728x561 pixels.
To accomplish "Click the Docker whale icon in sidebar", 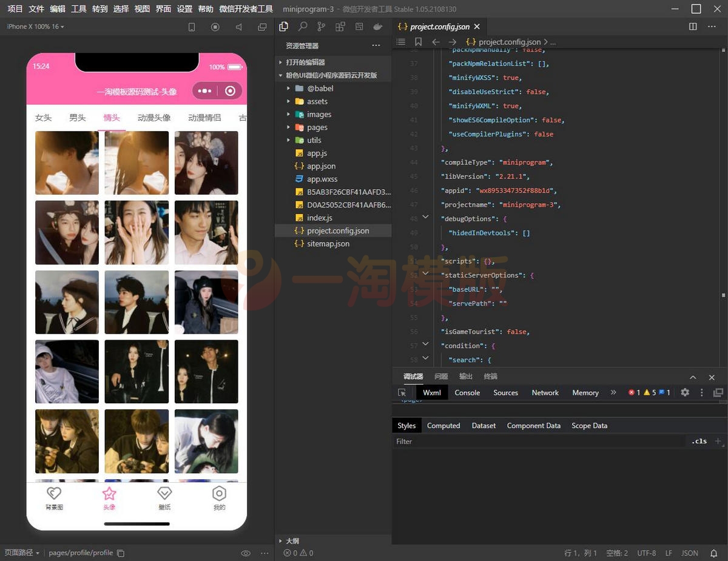I will pyautogui.click(x=378, y=27).
